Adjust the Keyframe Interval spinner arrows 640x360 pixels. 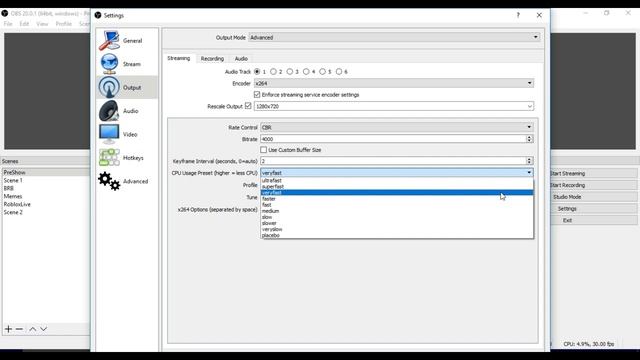pos(529,161)
